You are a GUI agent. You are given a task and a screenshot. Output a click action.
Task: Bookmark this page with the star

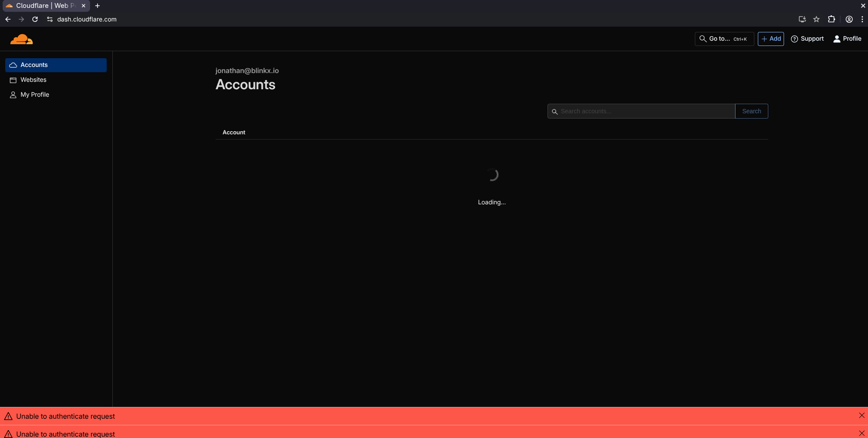[x=816, y=19]
